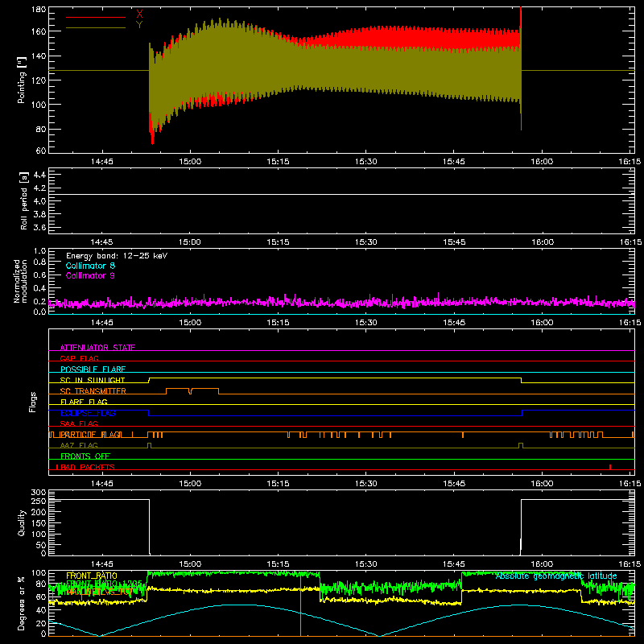Click the cyan 'Collimator 8' legend label
This screenshot has height=644, width=644.
(90, 266)
